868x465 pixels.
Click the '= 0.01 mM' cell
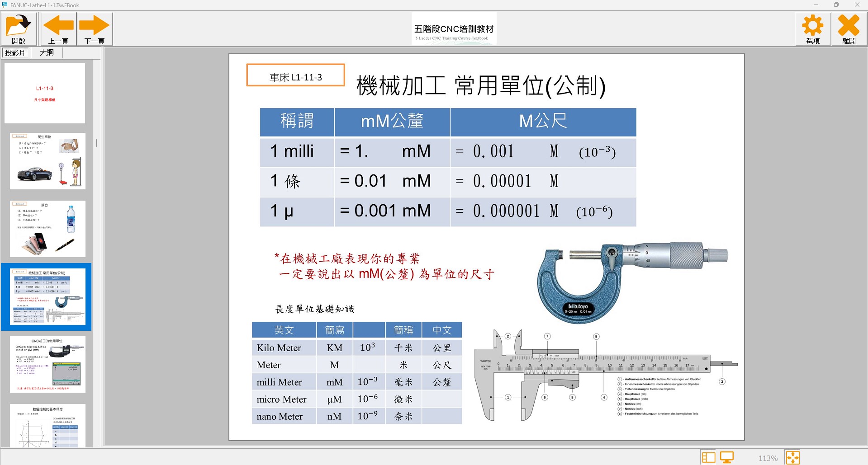click(392, 182)
